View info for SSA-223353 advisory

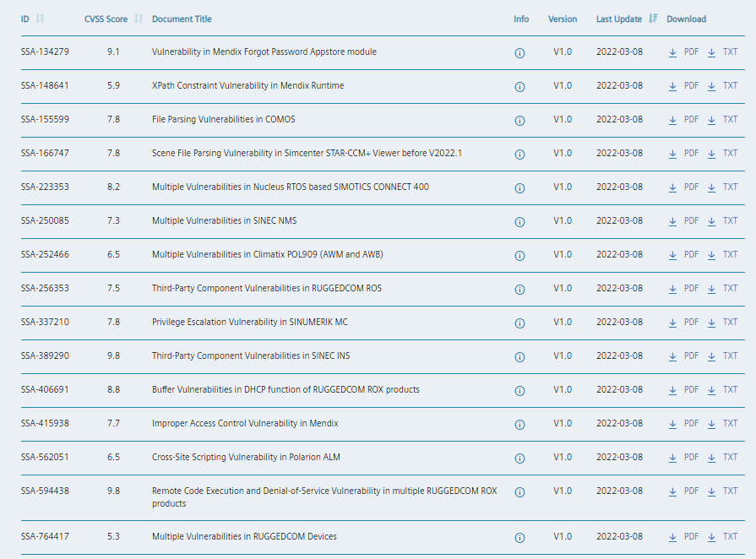pyautogui.click(x=519, y=188)
